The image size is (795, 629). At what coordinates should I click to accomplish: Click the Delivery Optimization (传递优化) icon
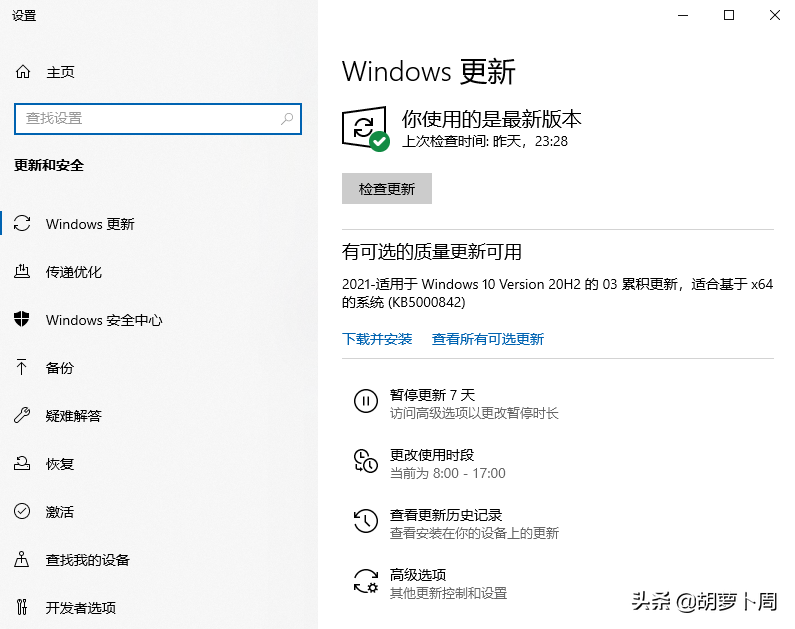tap(22, 272)
